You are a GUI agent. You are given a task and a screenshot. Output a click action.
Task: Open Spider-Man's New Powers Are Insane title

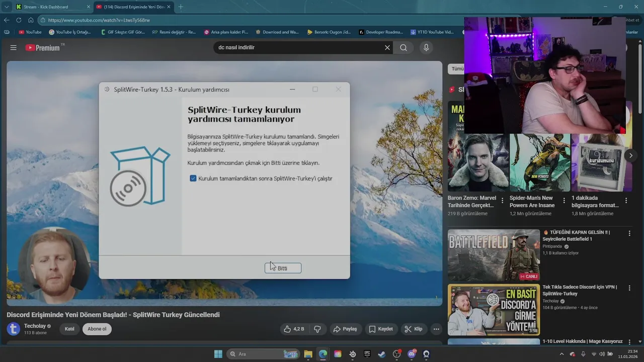(x=532, y=202)
